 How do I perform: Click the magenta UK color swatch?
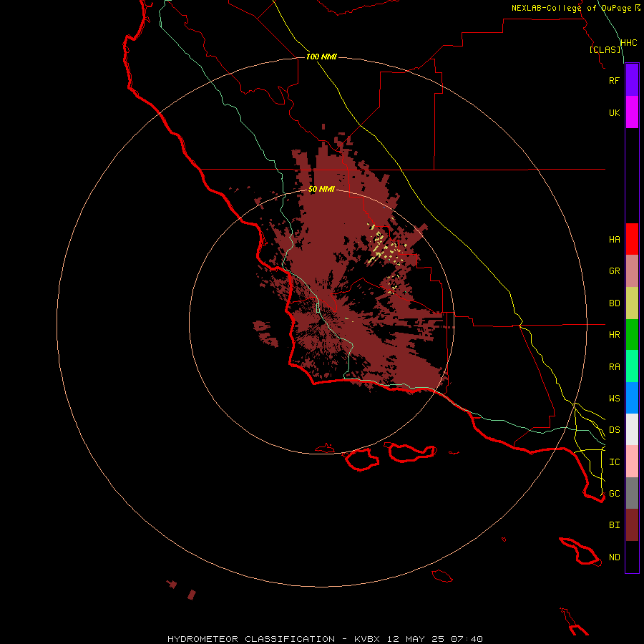[632, 112]
